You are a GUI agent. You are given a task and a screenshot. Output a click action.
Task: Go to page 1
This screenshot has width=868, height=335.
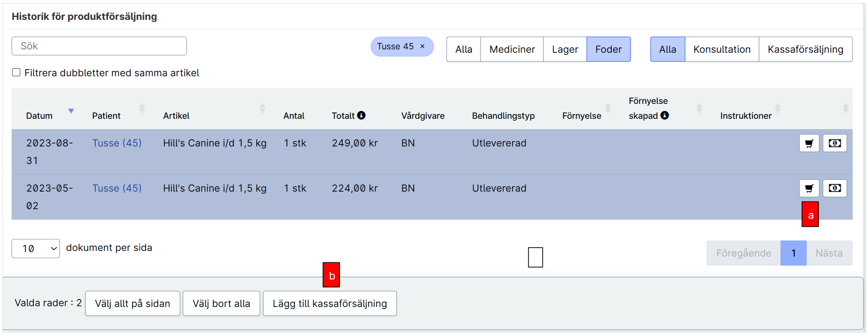tap(794, 253)
